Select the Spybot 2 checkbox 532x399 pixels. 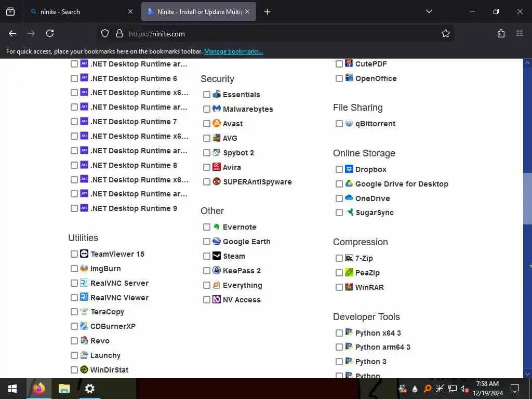pyautogui.click(x=207, y=153)
